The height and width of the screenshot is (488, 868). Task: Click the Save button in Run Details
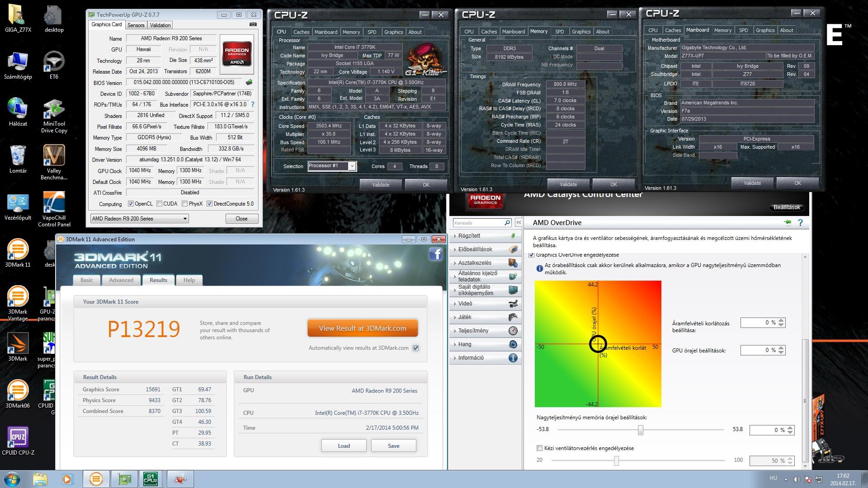(x=393, y=446)
